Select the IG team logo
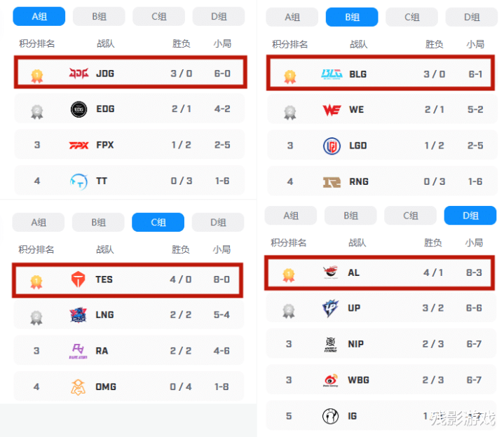This screenshot has width=504, height=437. 330,416
